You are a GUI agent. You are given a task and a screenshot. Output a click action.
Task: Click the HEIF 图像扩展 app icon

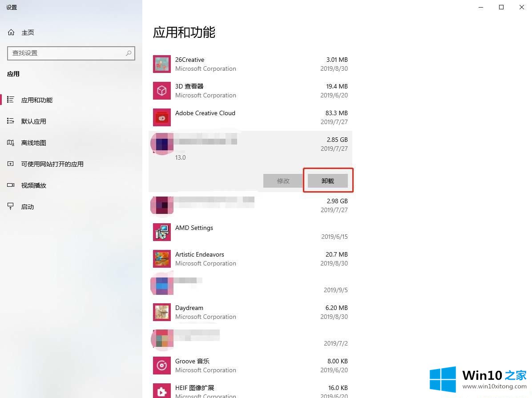162,391
